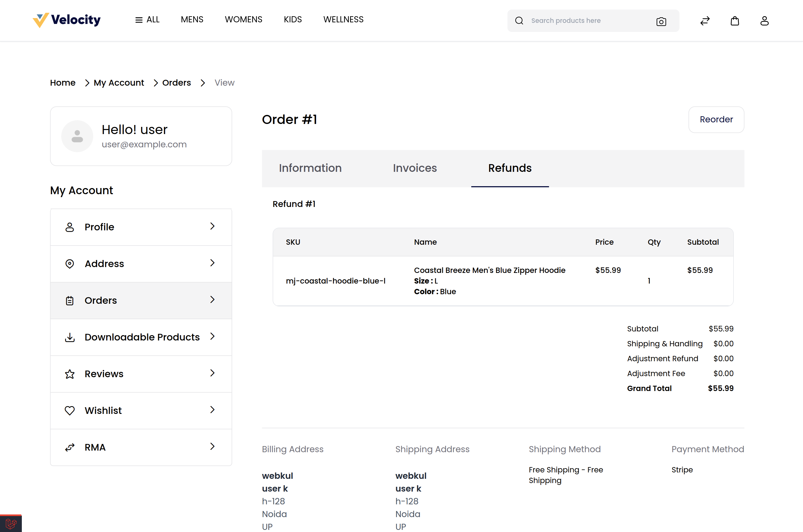Expand the Reviews row chevron

(x=212, y=373)
